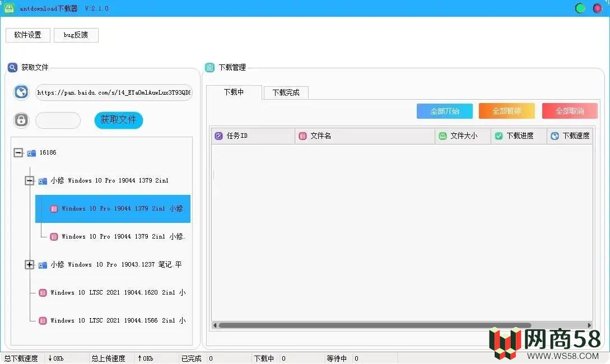The width and height of the screenshot is (610, 364).
Task: Click file icon of the unselected Windows 10 Pro 19044 file
Action: [x=54, y=237]
